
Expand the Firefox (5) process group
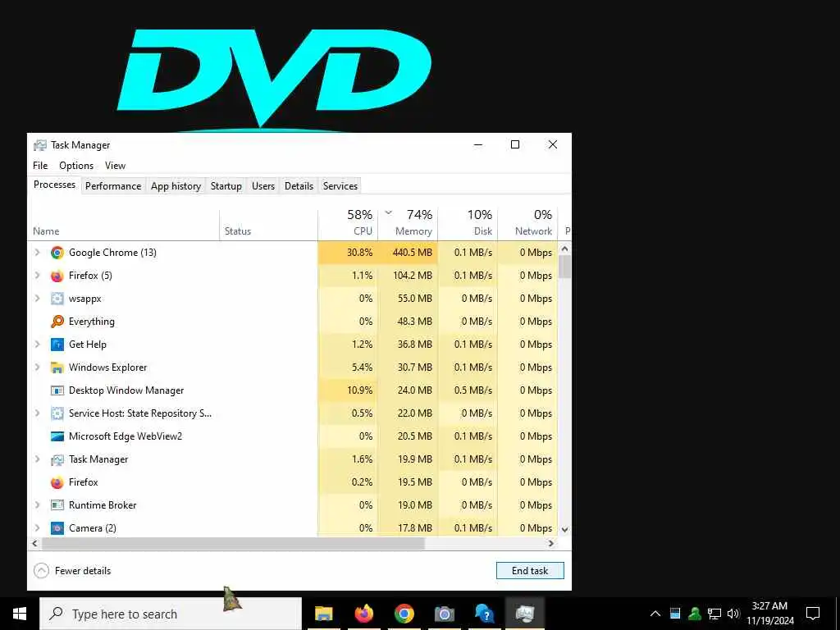(37, 276)
